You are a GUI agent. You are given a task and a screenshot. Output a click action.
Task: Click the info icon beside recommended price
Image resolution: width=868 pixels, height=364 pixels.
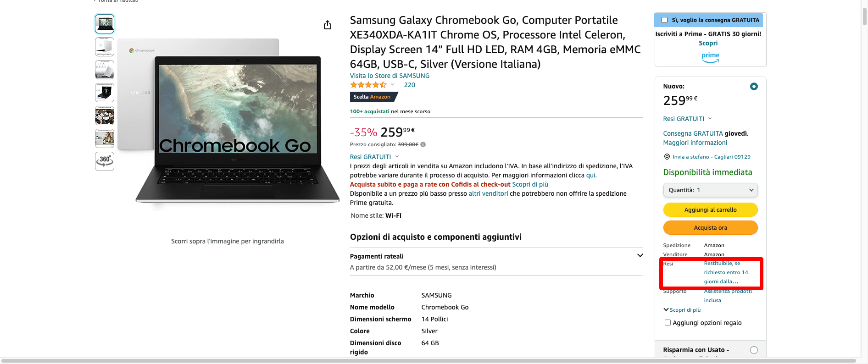click(423, 144)
